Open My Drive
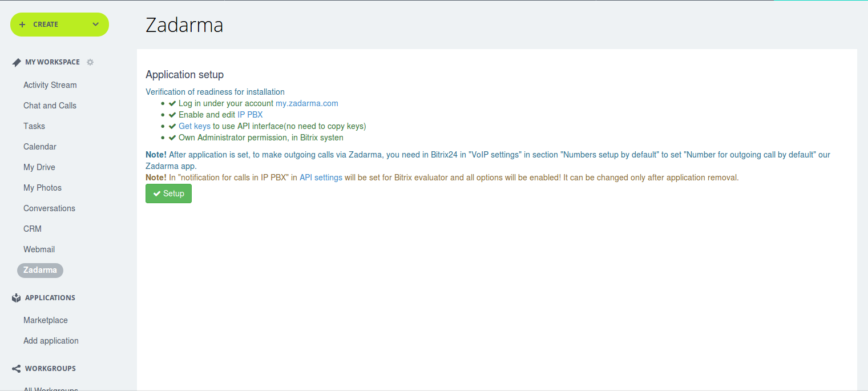868x391 pixels. point(39,167)
